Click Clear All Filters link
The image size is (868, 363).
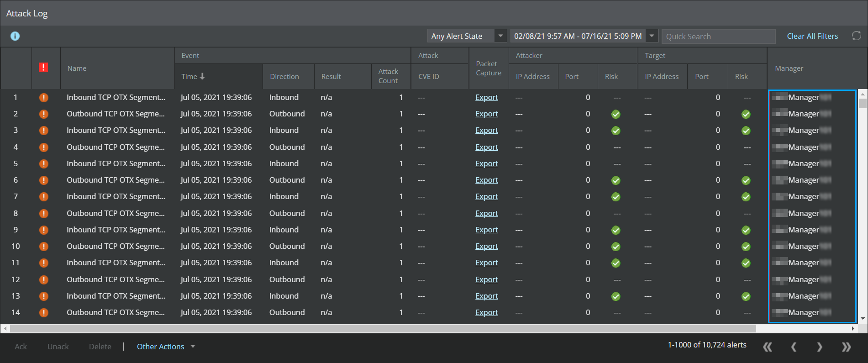(x=812, y=36)
